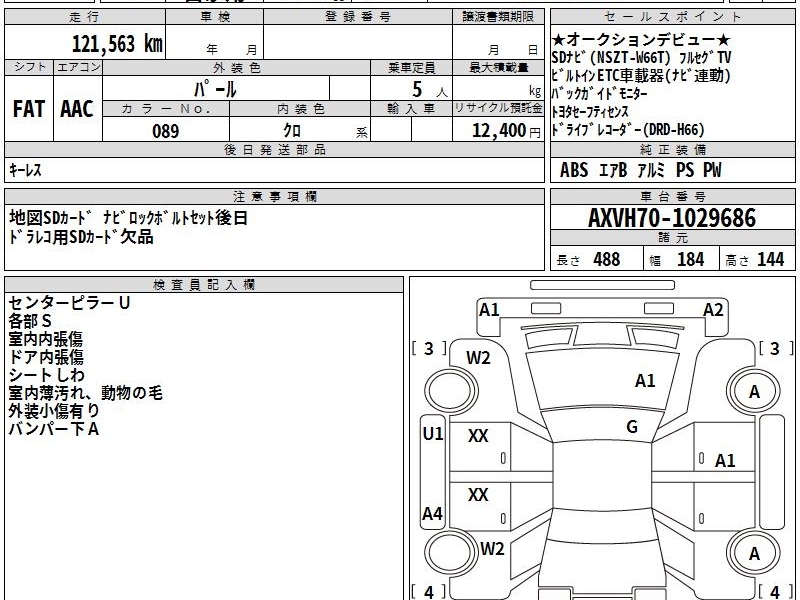Image resolution: width=800 pixels, height=600 pixels.
Task: Click the 走行 column header
Action: tap(85, 17)
